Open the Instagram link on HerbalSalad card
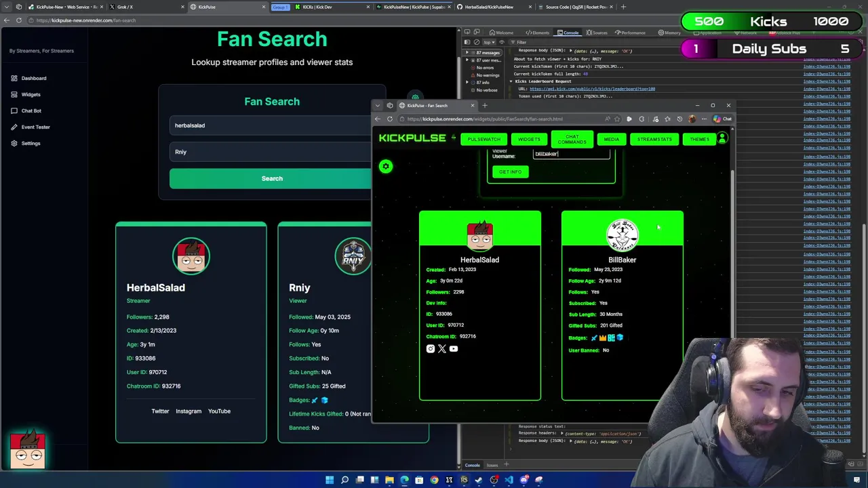 189,411
